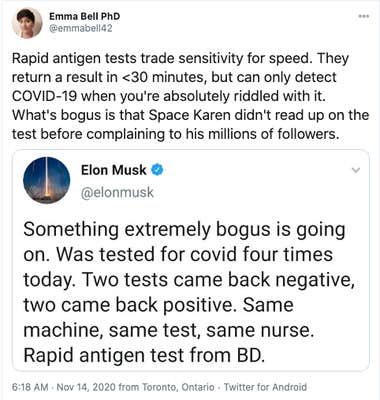The width and height of the screenshot is (380, 400).
Task: Click 'Something extremely bogus is going' line
Action: pyautogui.click(x=184, y=231)
